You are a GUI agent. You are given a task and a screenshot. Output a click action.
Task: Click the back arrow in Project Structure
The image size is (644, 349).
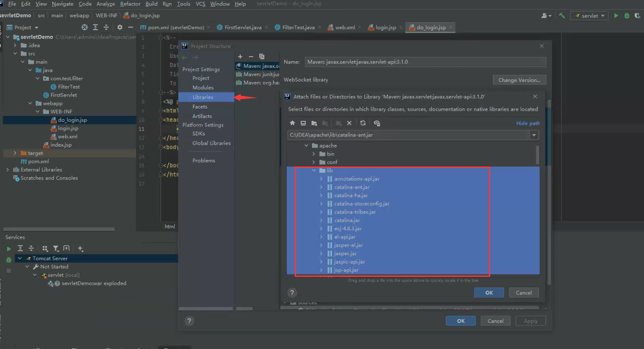click(184, 57)
